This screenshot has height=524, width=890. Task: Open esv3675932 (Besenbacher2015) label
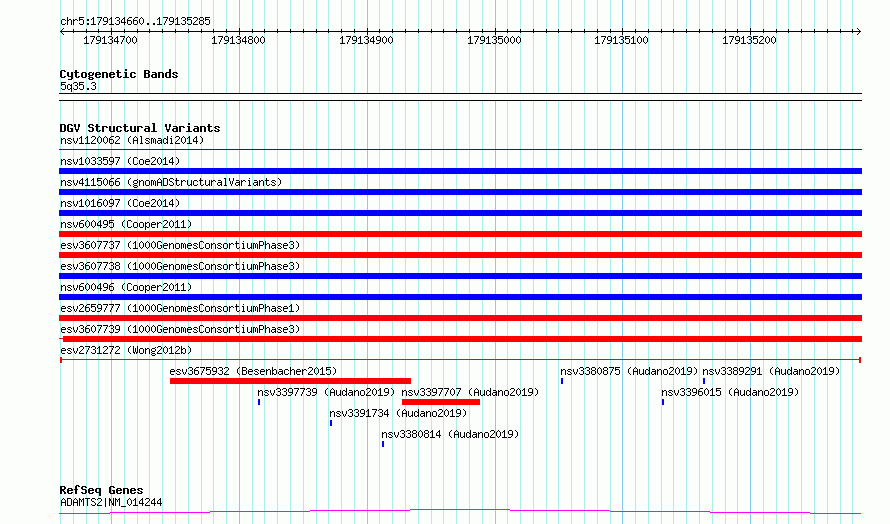click(253, 371)
